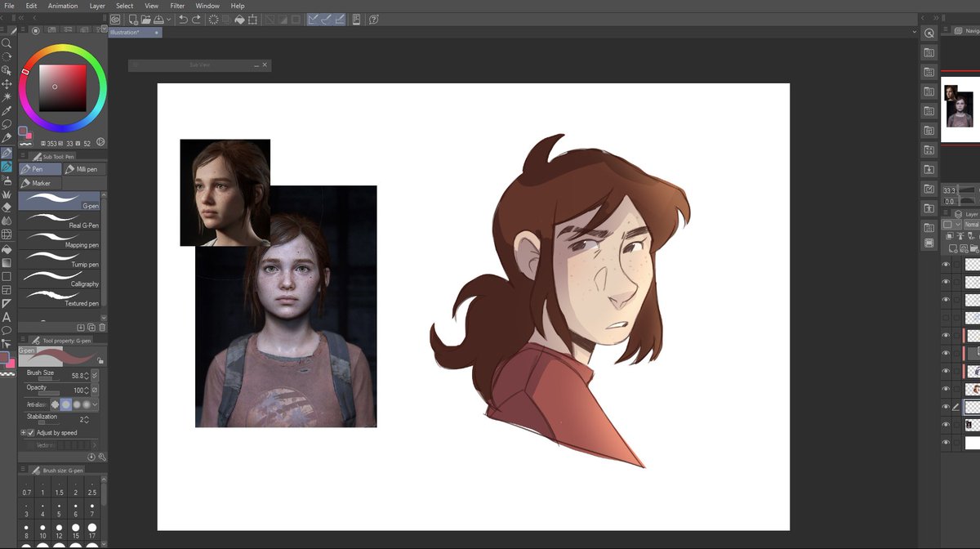Select the strongest anti-aliasing option
The width and height of the screenshot is (980, 549).
[x=86, y=404]
